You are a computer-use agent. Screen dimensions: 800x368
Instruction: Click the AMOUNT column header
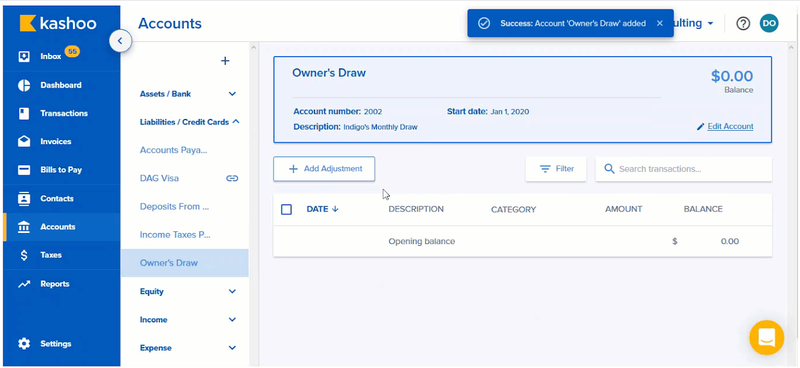point(623,209)
